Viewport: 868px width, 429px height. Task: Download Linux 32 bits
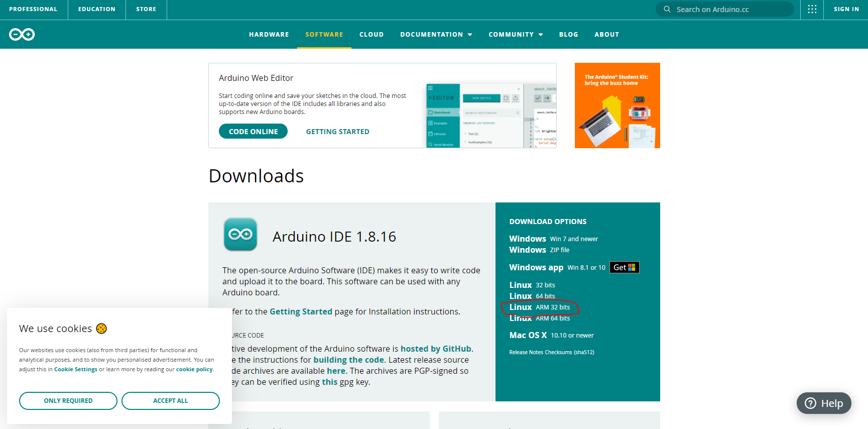(x=532, y=285)
